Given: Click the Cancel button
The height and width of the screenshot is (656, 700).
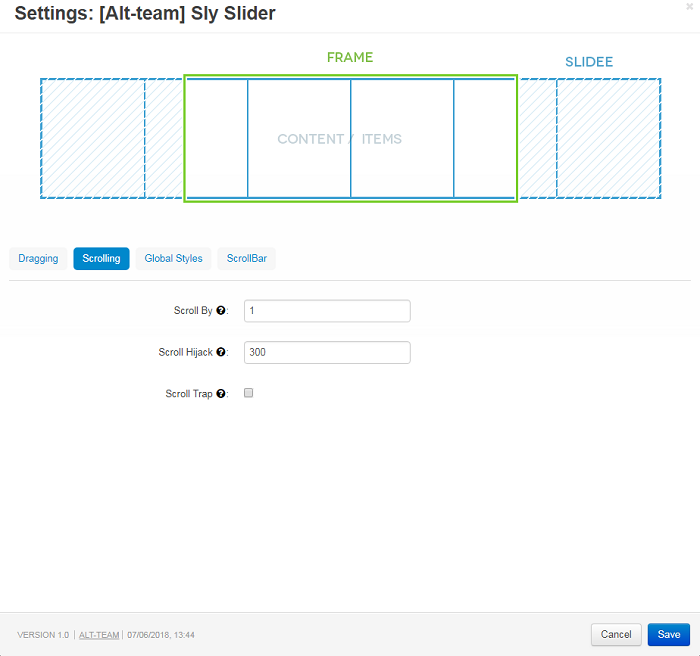Looking at the screenshot, I should [616, 635].
